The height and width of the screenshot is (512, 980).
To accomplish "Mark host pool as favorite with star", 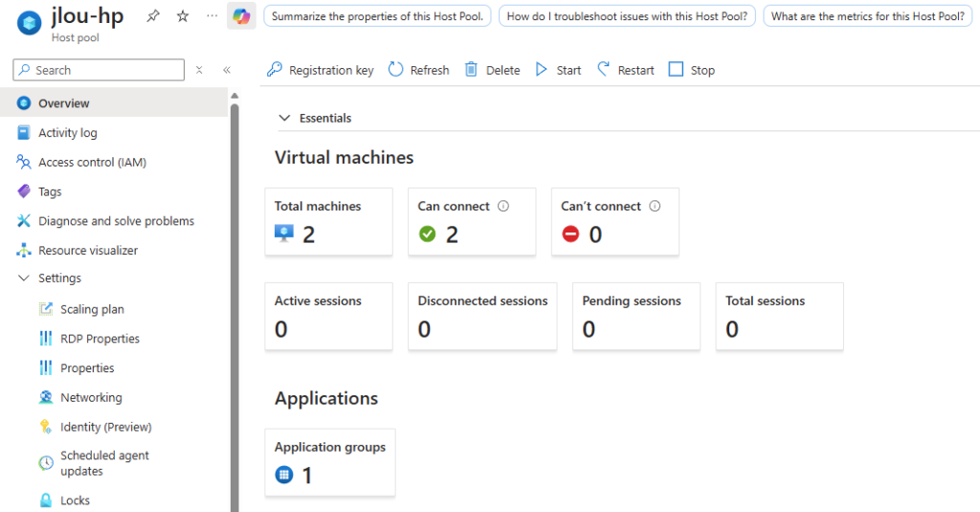I will click(x=183, y=16).
